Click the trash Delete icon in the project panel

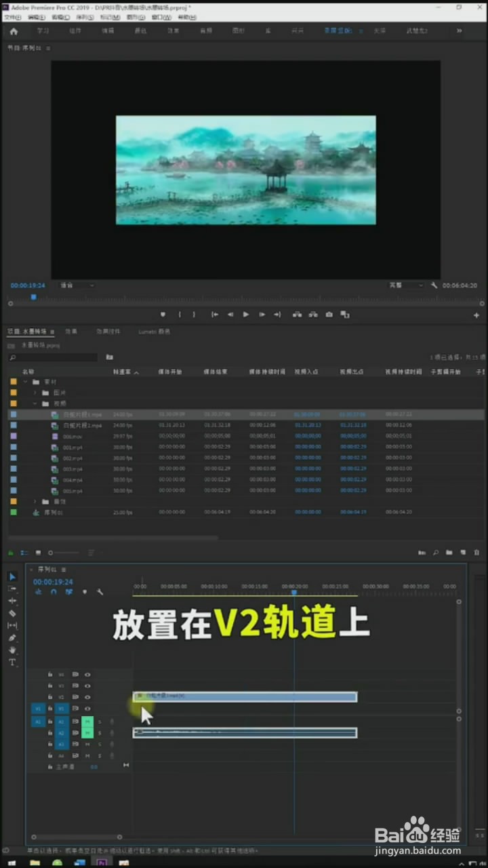tap(476, 553)
